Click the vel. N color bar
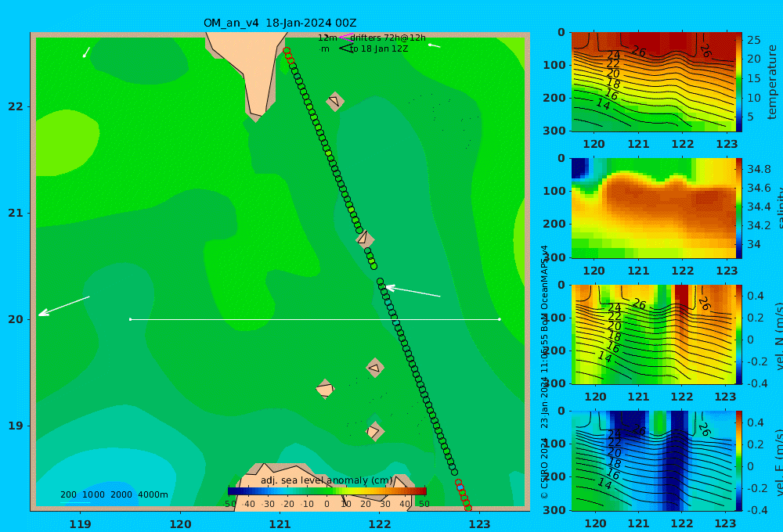Image resolution: width=783 pixels, height=532 pixels. pyautogui.click(x=739, y=334)
